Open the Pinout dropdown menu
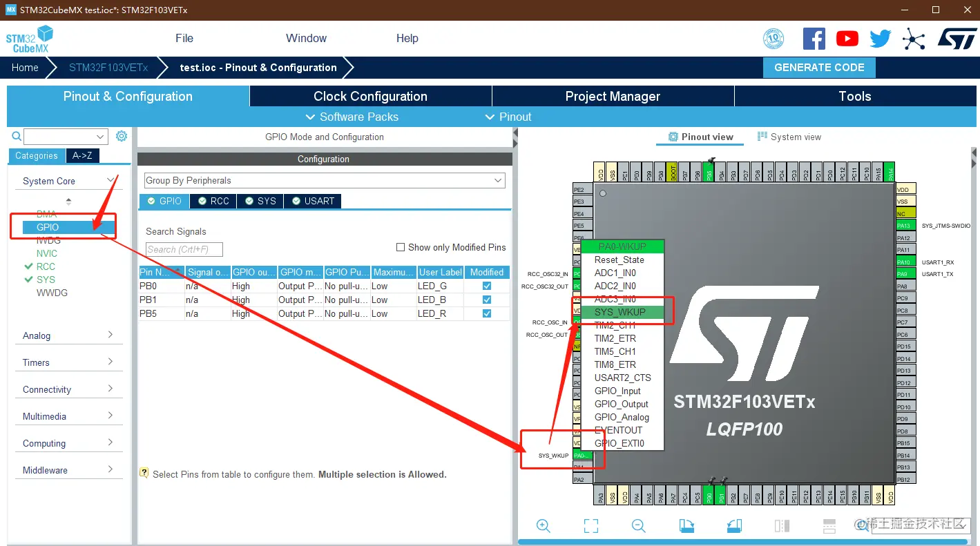The width and height of the screenshot is (980, 546). (509, 117)
